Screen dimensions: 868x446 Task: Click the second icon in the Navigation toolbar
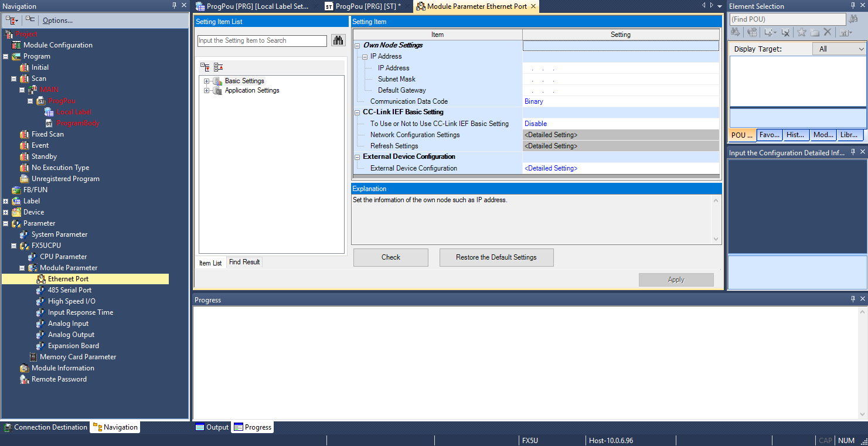[x=30, y=20]
